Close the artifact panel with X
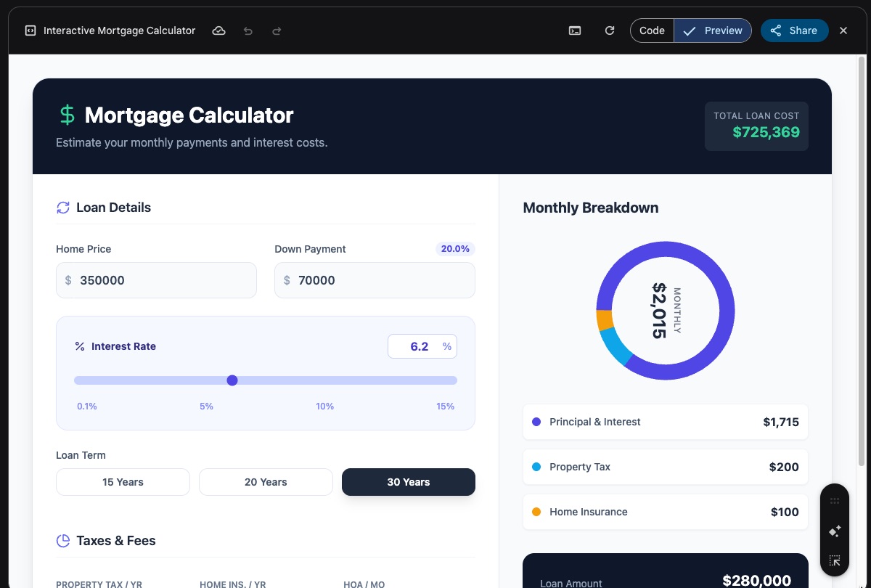 (843, 30)
